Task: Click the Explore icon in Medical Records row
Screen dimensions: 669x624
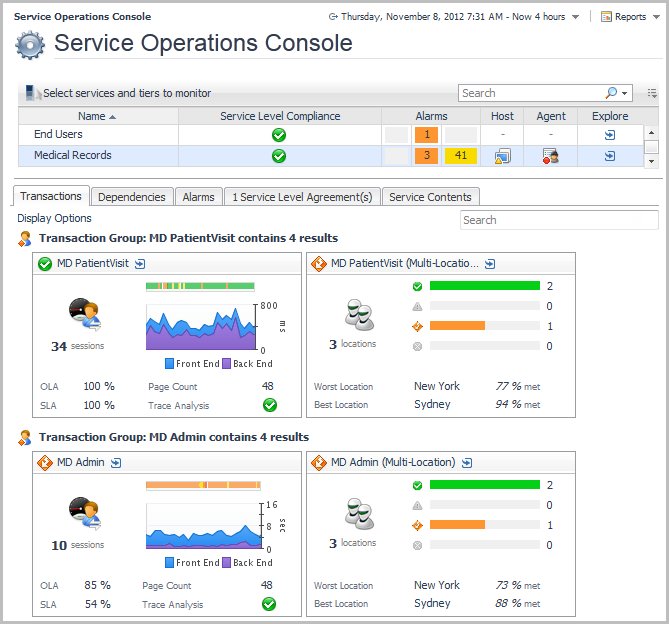Action: pos(610,156)
